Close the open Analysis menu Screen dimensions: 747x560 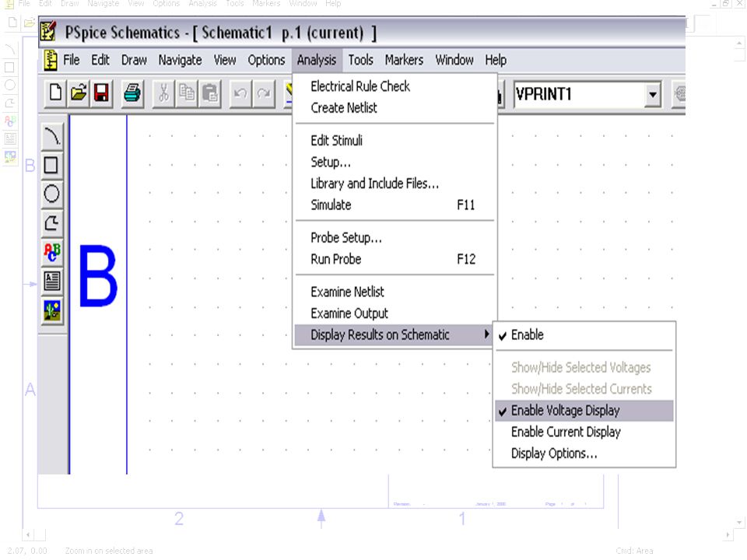point(317,60)
